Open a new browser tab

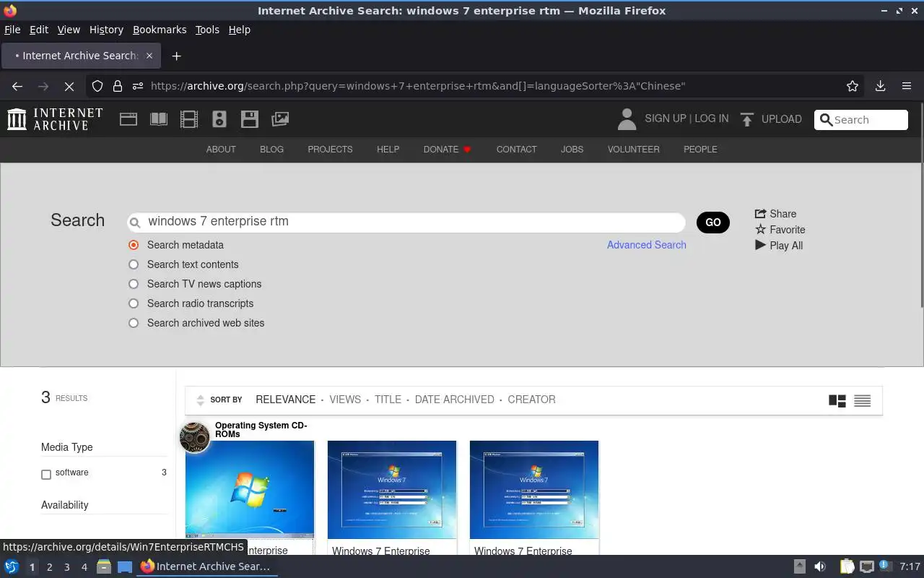pyautogui.click(x=176, y=56)
